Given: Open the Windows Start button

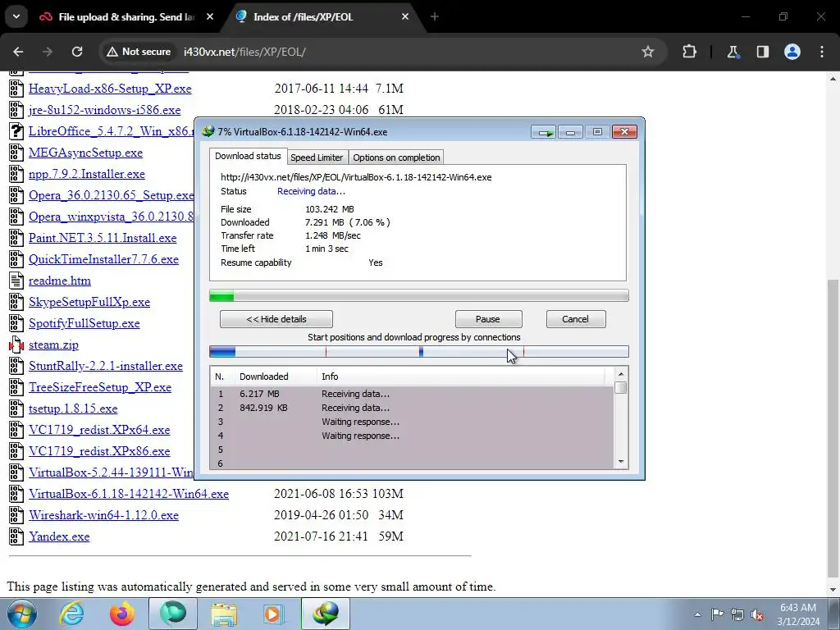Looking at the screenshot, I should (x=21, y=614).
